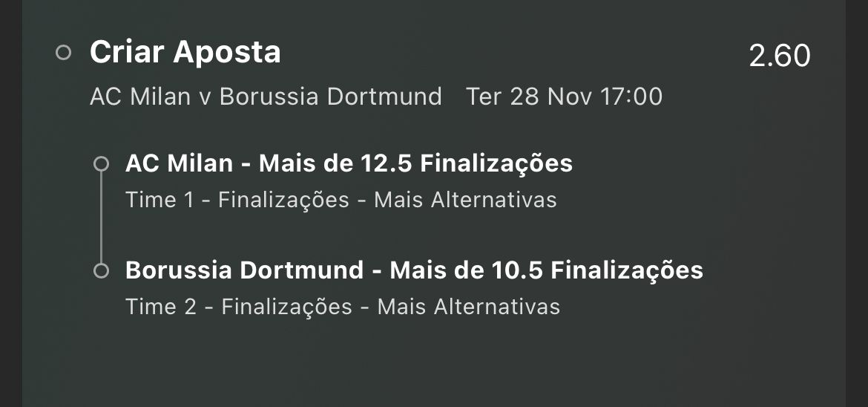Click the Time 2 - Finalizações market label
The height and width of the screenshot is (407, 868).
click(x=239, y=307)
